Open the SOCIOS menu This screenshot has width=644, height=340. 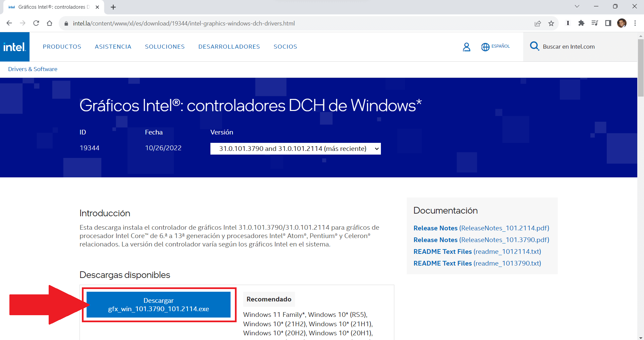[285, 47]
